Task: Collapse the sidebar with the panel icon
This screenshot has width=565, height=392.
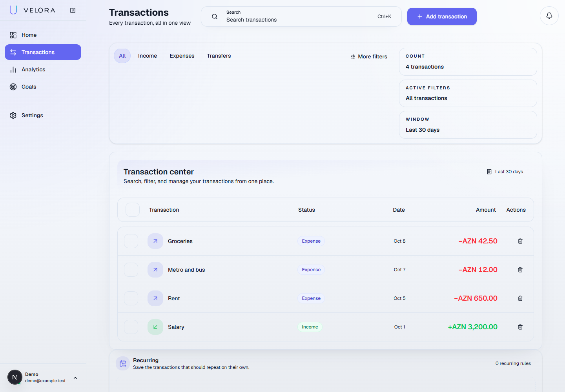Action: pos(73,11)
